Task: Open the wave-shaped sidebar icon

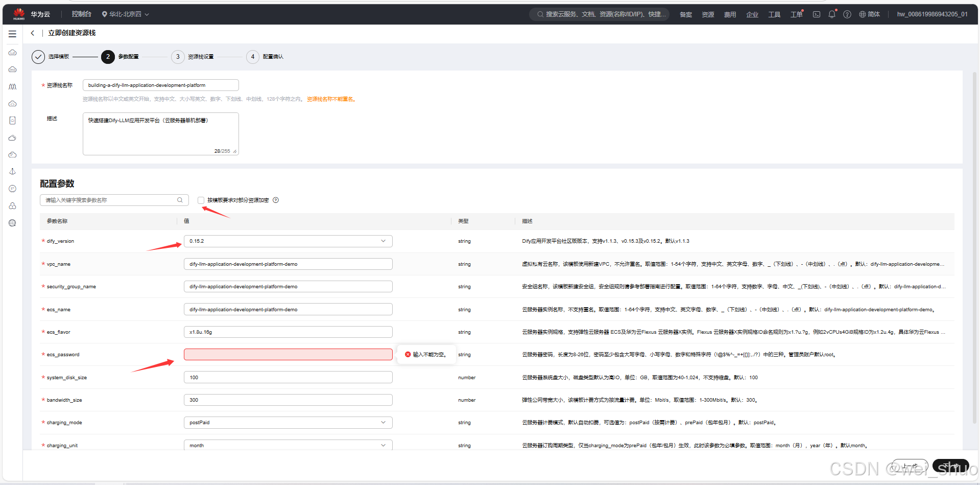Action: pos(12,86)
